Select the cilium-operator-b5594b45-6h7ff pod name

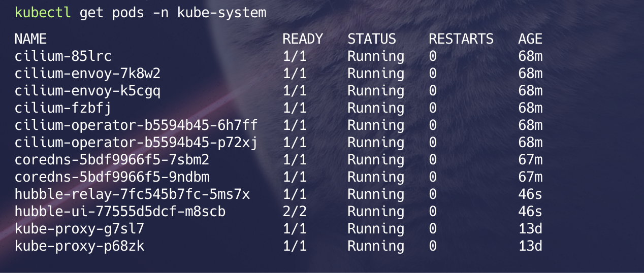pos(136,125)
